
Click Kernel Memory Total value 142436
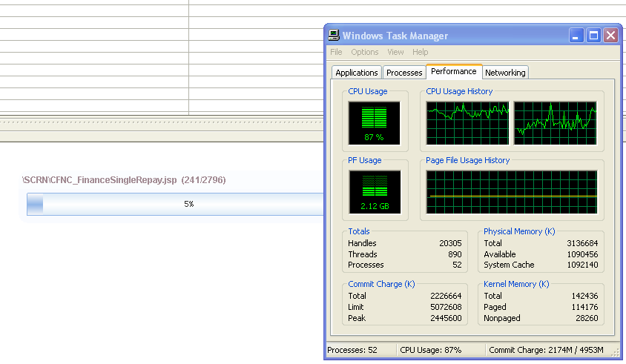585,296
